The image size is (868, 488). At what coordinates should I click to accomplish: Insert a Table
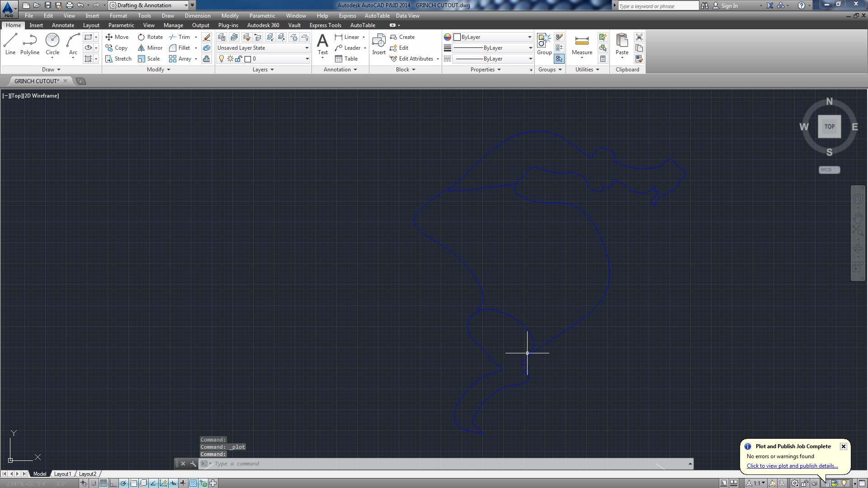(346, 59)
